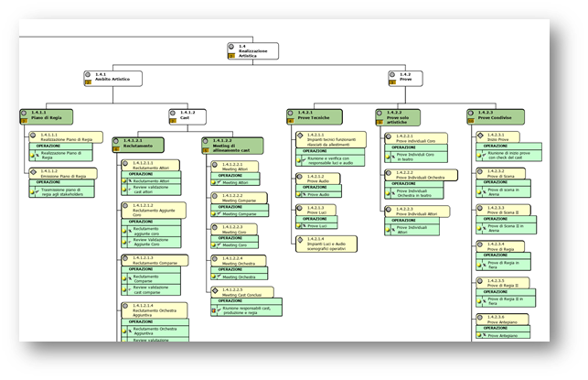Viewport: 588px width, 380px height.
Task: Click the operation icon beside Prove Audio task
Action: click(300, 195)
